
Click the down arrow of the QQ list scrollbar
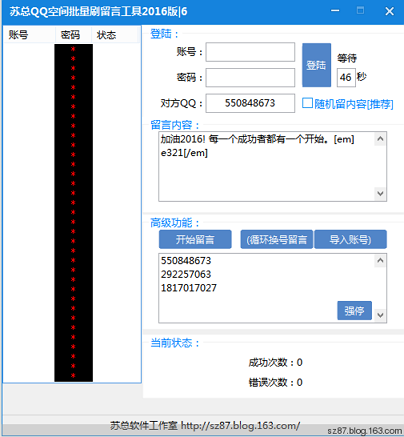click(380, 315)
